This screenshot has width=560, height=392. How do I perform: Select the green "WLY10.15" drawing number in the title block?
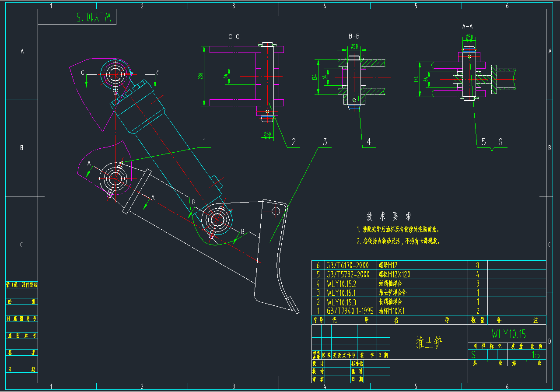click(509, 334)
